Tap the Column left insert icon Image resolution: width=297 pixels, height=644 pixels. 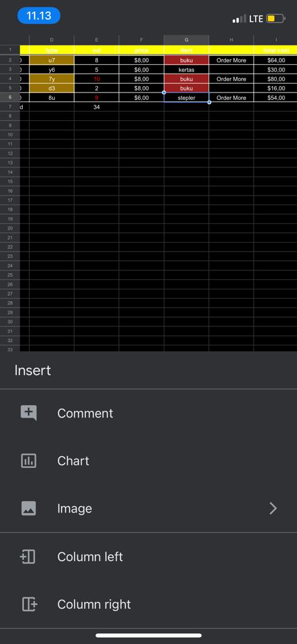28,557
